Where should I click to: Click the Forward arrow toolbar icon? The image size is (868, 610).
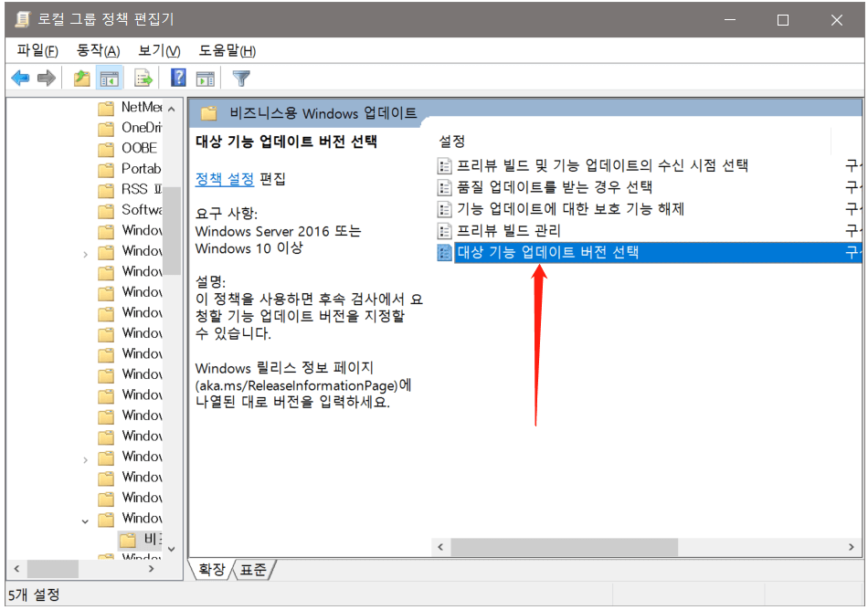coord(47,79)
